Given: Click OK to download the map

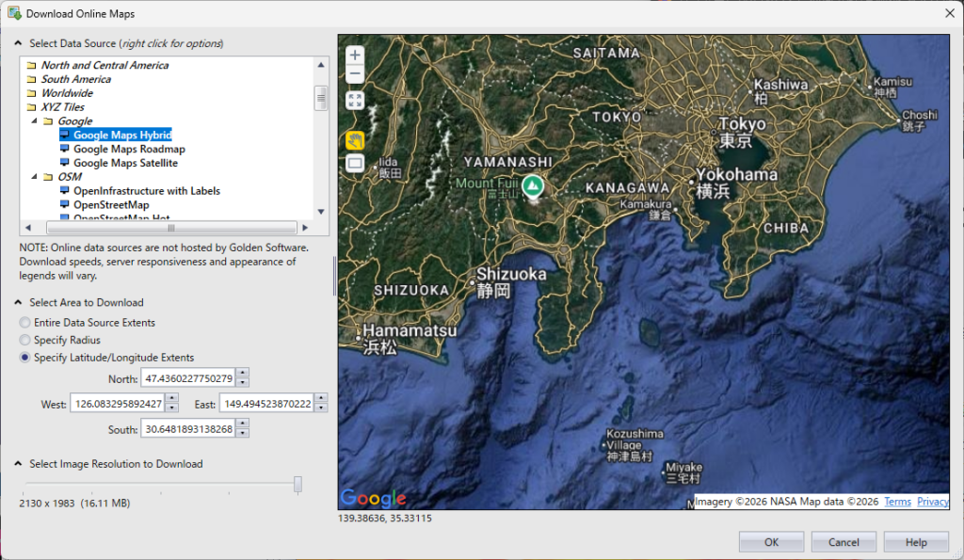Looking at the screenshot, I should point(771,542).
